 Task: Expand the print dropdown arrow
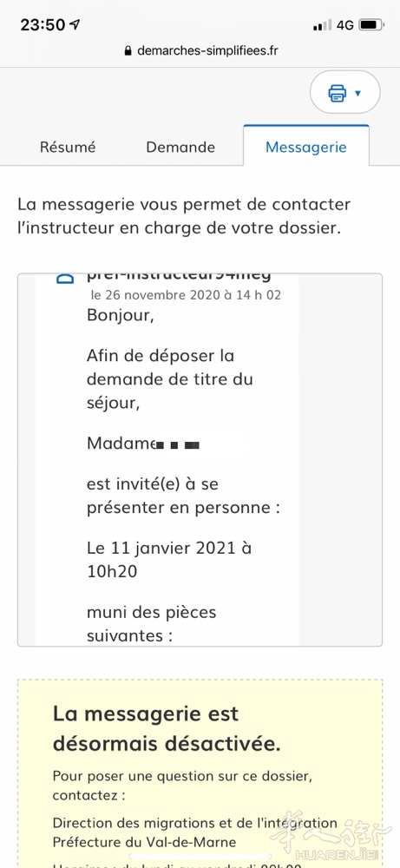pos(358,93)
